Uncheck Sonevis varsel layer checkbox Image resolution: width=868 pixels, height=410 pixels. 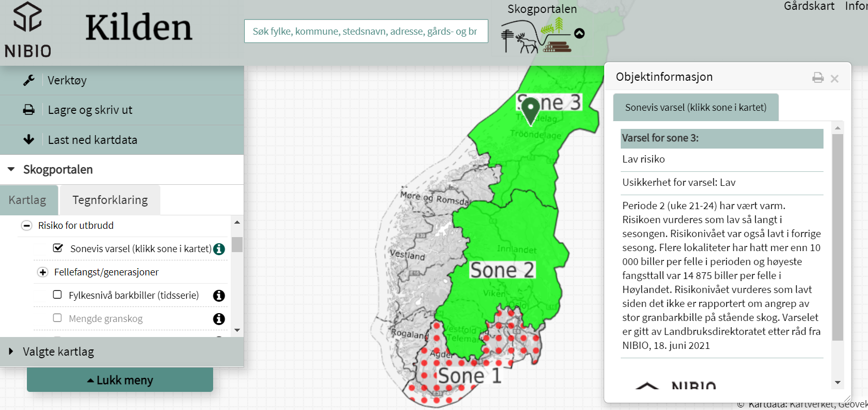[58, 248]
